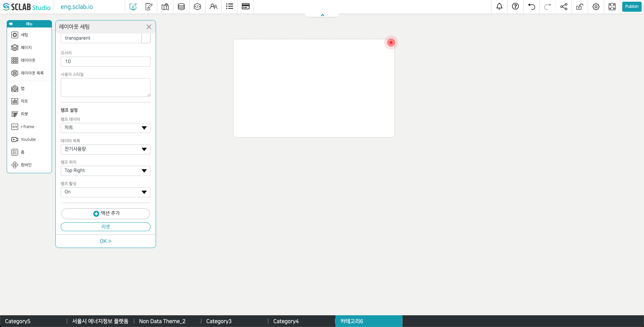Click the red lamp indicator on layout
The height and width of the screenshot is (327, 644).
(x=391, y=43)
